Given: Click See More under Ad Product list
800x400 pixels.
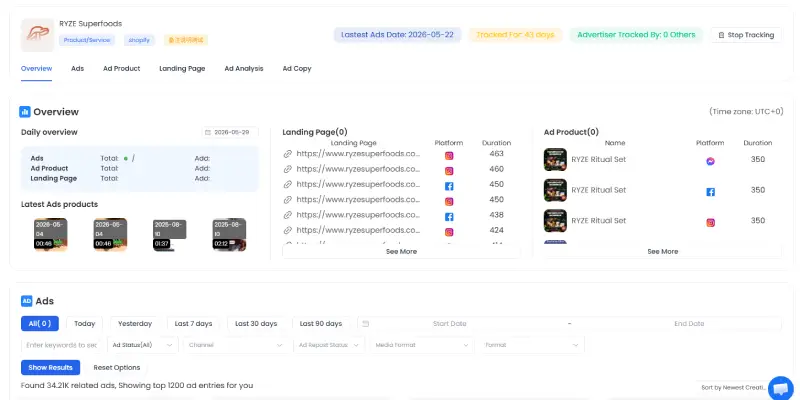Looking at the screenshot, I should pos(663,252).
